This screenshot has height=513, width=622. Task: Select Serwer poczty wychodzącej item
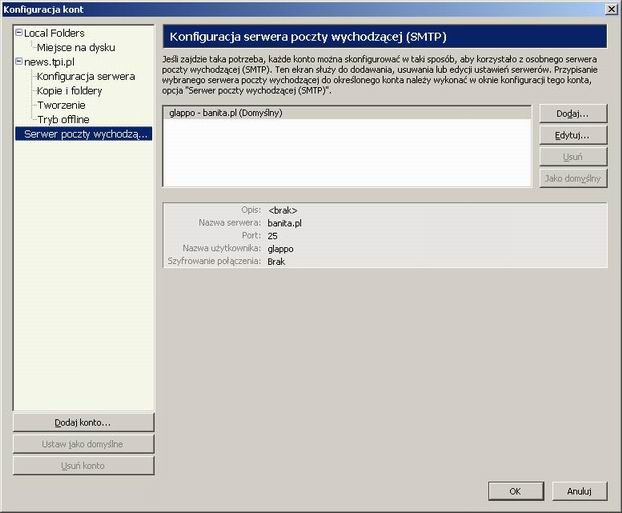(87, 134)
